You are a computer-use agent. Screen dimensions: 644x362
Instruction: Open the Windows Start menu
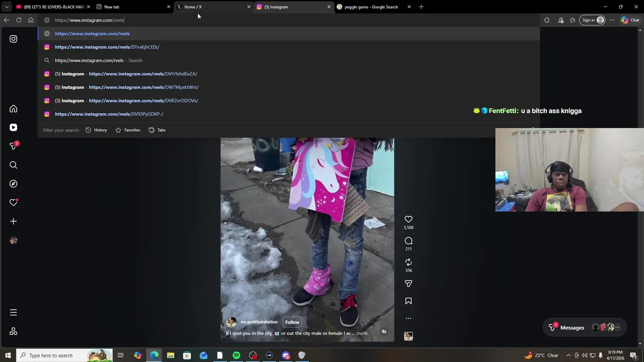point(8,355)
